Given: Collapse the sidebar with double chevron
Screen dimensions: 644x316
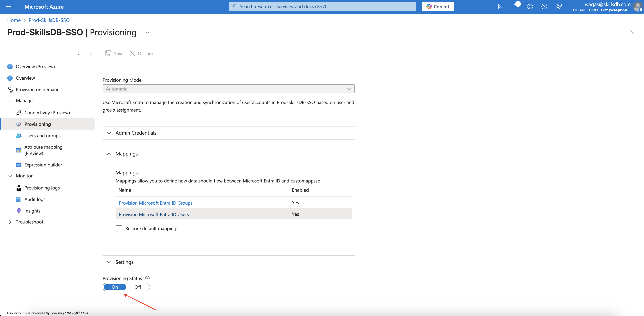Looking at the screenshot, I should [91, 53].
